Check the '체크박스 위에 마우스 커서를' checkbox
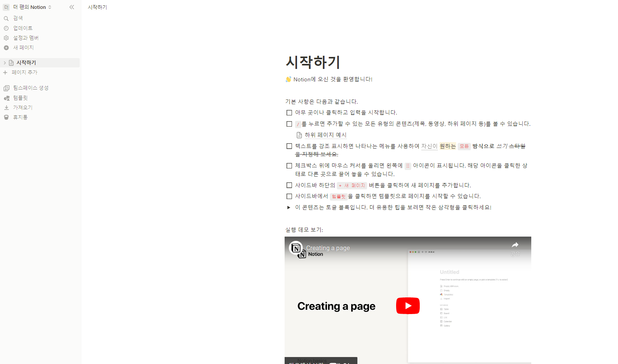The height and width of the screenshot is (364, 618). [289, 166]
